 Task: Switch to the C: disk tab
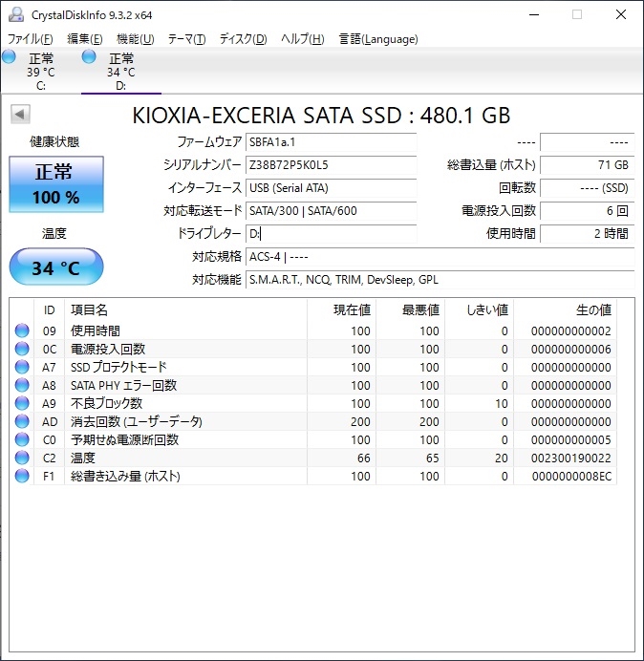click(x=40, y=72)
